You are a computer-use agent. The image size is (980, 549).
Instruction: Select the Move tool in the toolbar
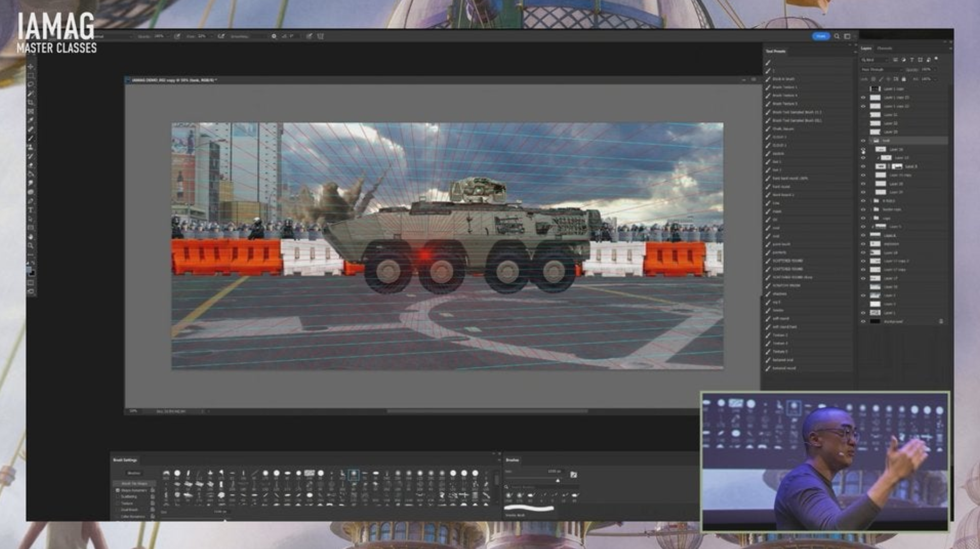point(31,67)
